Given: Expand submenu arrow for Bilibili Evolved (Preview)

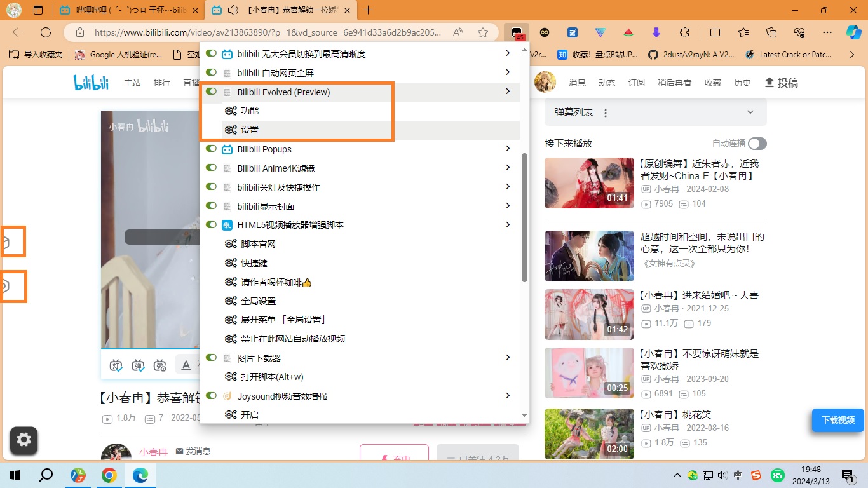Looking at the screenshot, I should tap(508, 91).
